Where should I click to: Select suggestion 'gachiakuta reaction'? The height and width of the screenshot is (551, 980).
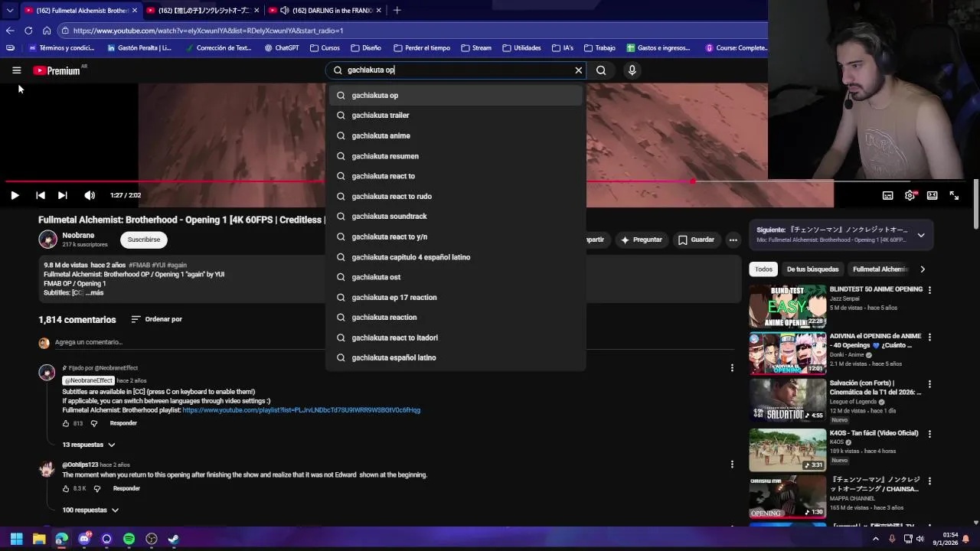[456, 318]
